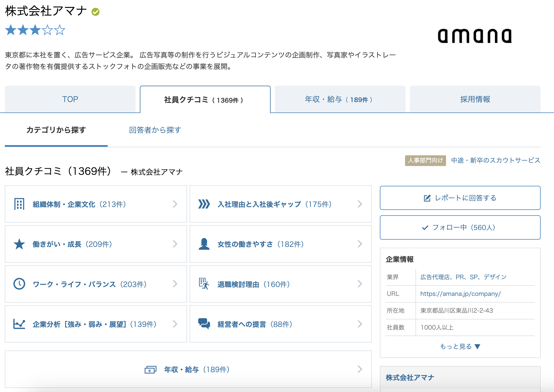
Task: Click the green verified checkmark badge
Action: coord(96,12)
